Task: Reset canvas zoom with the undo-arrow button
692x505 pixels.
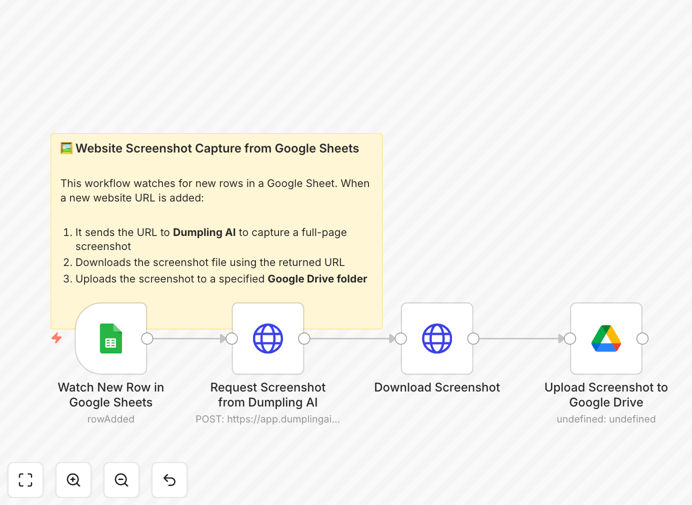Action: 169,480
